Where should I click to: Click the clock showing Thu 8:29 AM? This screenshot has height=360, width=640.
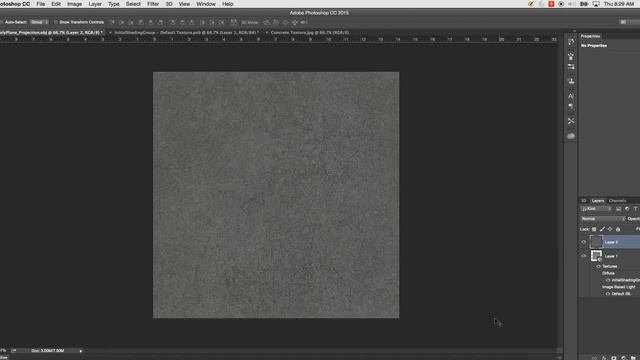(x=619, y=4)
